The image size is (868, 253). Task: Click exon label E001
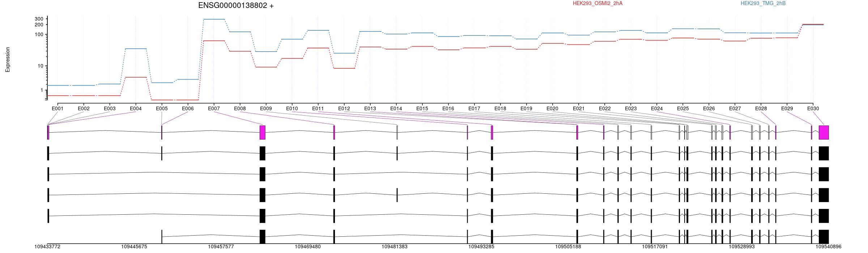pos(58,108)
